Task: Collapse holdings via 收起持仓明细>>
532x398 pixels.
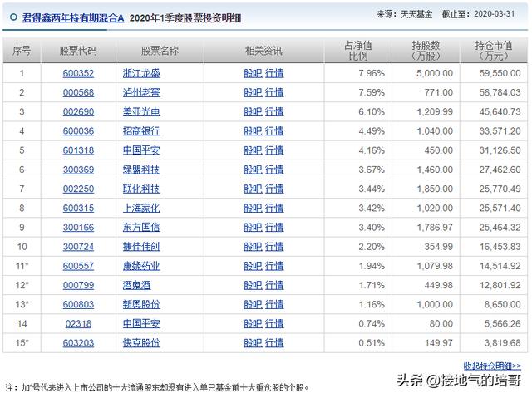Action: (x=492, y=366)
